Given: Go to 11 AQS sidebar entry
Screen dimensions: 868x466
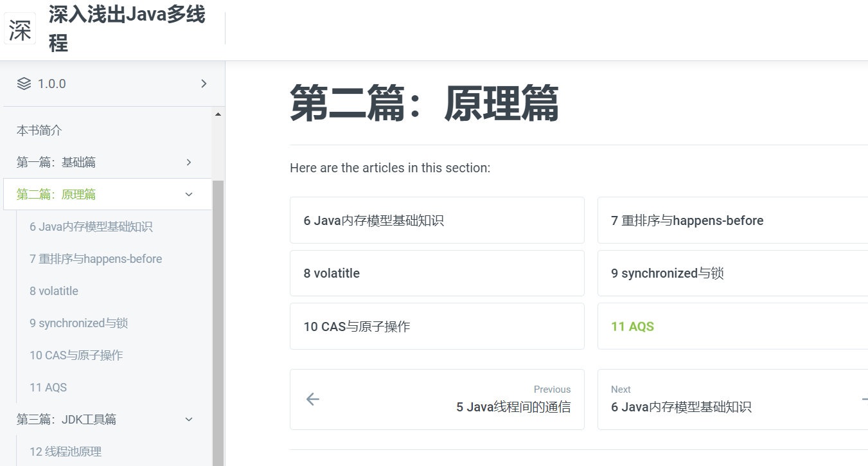Looking at the screenshot, I should coord(48,388).
